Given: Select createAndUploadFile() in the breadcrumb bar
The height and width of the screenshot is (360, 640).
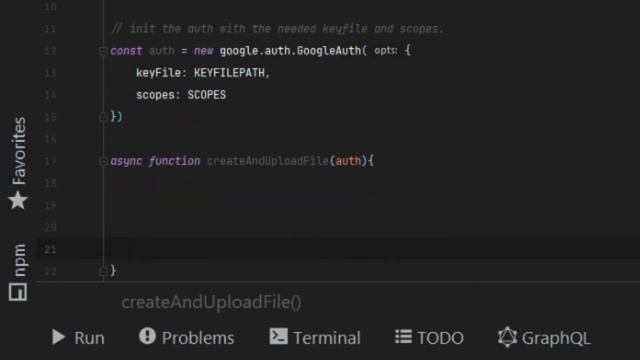Looking at the screenshot, I should click(211, 302).
